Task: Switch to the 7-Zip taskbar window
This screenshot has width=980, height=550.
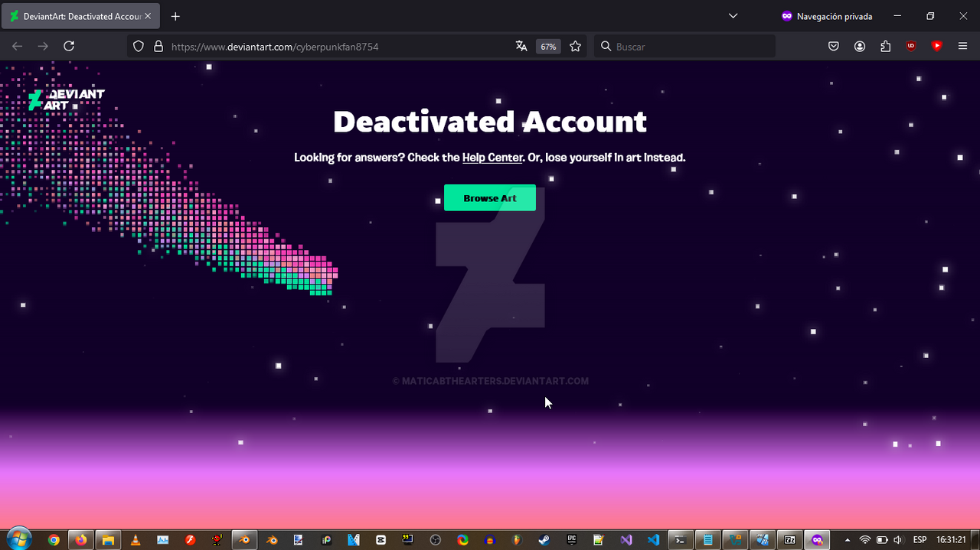Action: (x=790, y=540)
